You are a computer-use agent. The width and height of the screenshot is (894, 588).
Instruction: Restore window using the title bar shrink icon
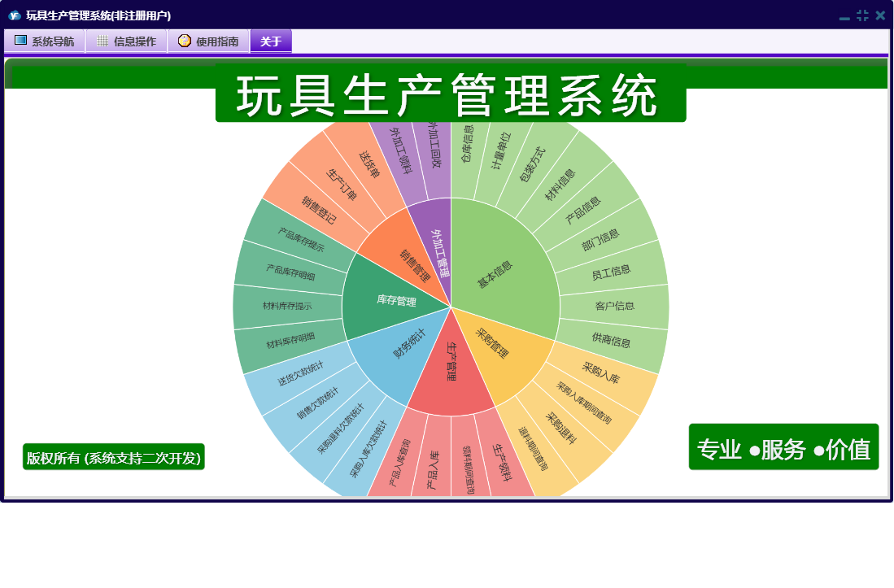click(x=862, y=15)
